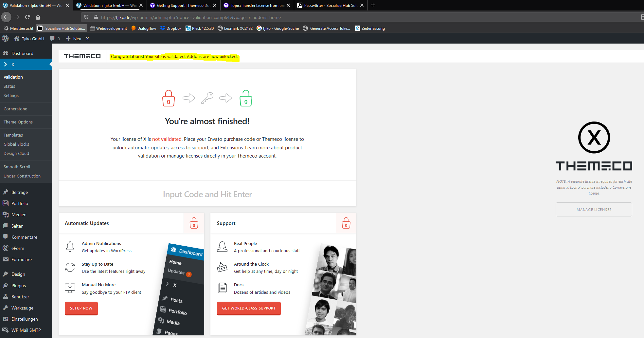The height and width of the screenshot is (338, 644).
Task: Go to browser home page
Action: [x=38, y=17]
